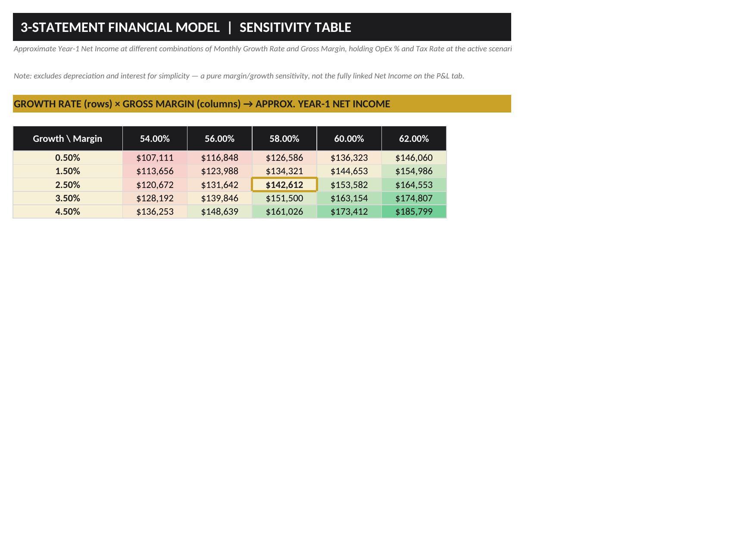The width and height of the screenshot is (756, 535).
Task: Select the cell showing $107,111
Action: [155, 158]
